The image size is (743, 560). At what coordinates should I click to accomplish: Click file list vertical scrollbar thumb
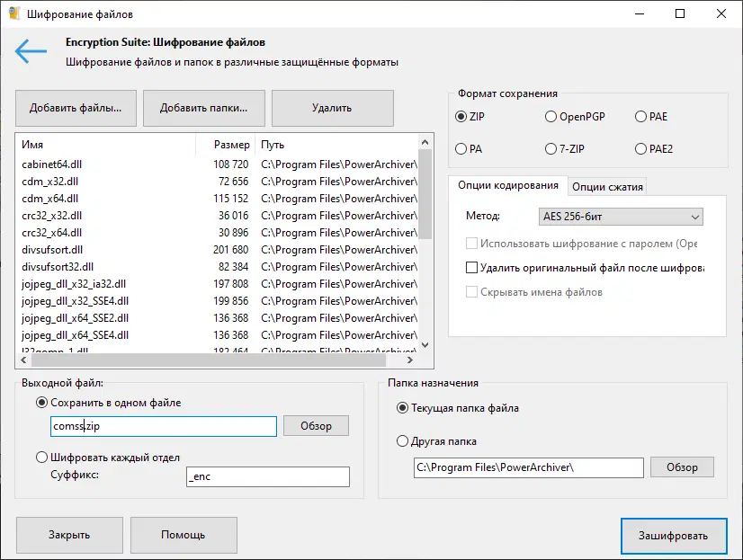click(x=425, y=194)
